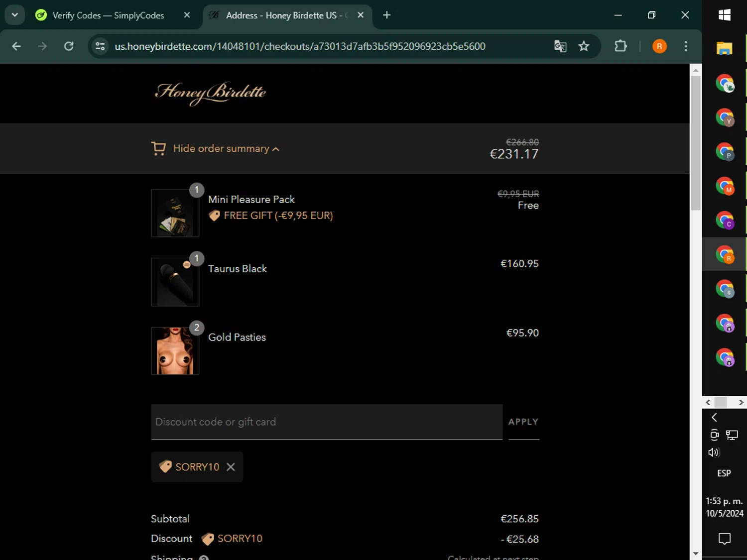
Task: Open Chrome with the Y profile in taskbar
Action: click(x=725, y=117)
